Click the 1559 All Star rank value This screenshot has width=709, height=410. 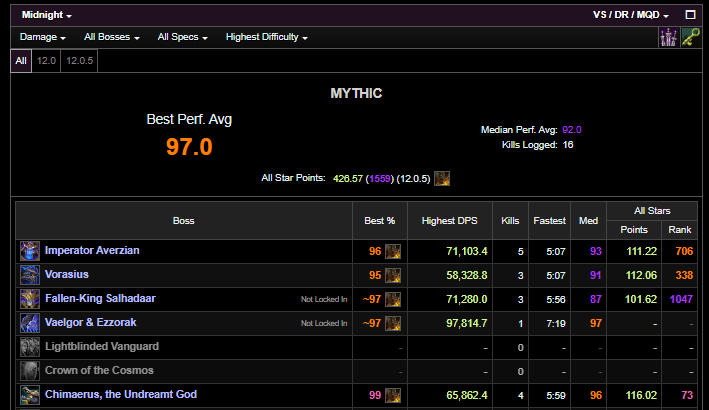(380, 179)
